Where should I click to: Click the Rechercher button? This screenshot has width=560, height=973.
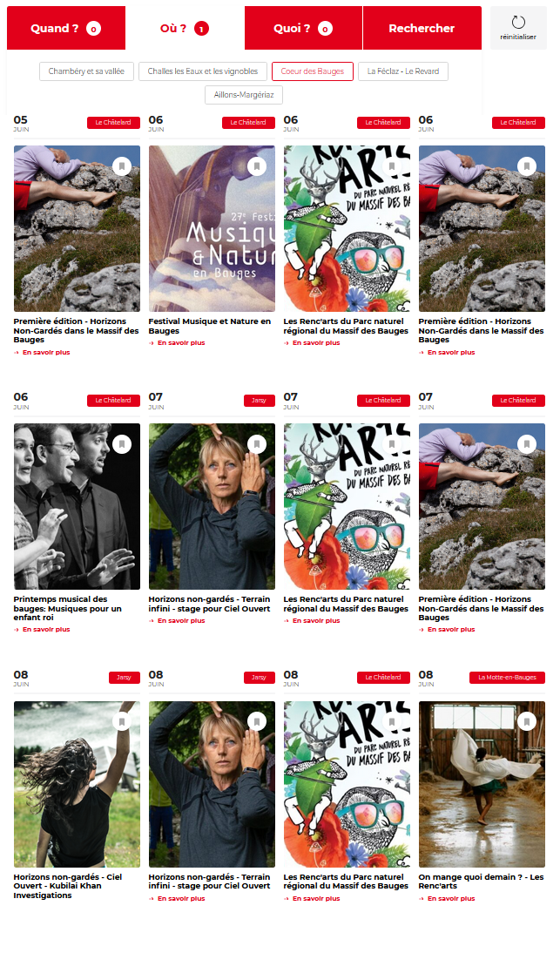[x=422, y=28]
